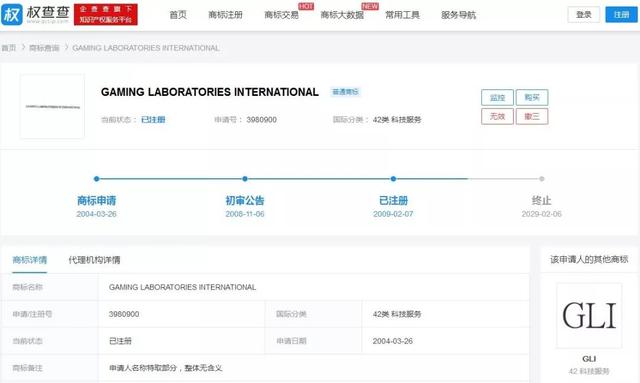Click the 商标查询 breadcrumb link

tap(44, 48)
